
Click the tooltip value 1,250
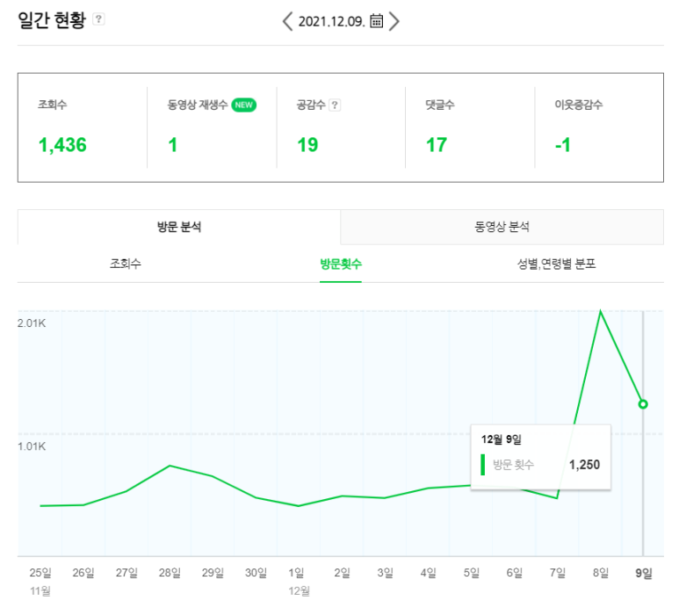pyautogui.click(x=585, y=464)
